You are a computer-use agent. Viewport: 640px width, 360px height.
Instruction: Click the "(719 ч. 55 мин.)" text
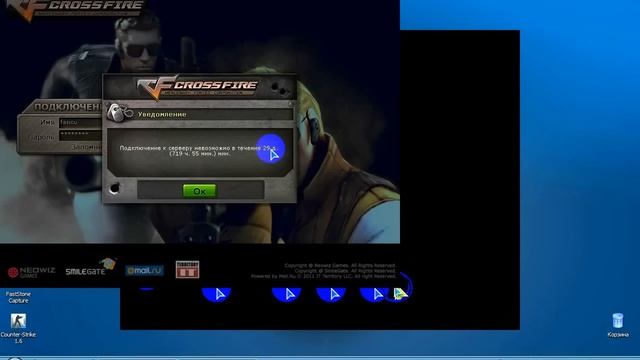tap(192, 154)
